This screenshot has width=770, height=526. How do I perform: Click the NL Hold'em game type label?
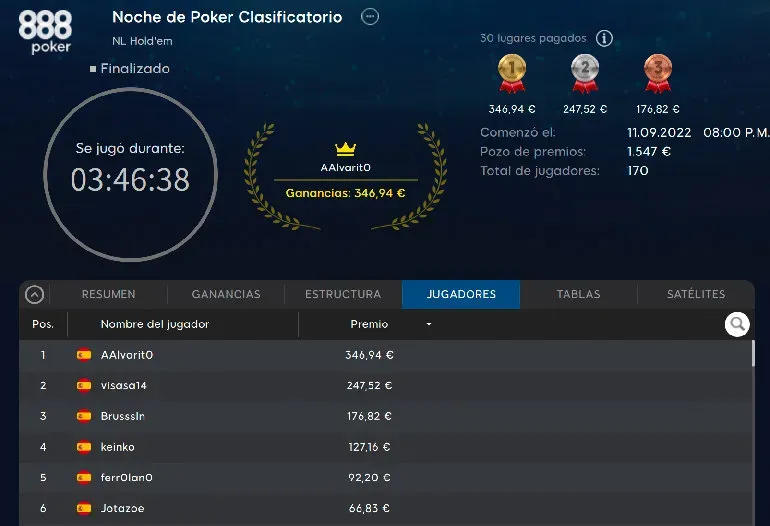click(142, 41)
